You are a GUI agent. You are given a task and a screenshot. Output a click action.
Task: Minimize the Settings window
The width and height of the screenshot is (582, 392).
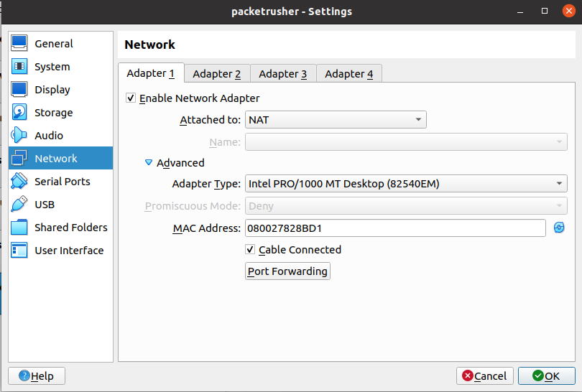[520, 12]
